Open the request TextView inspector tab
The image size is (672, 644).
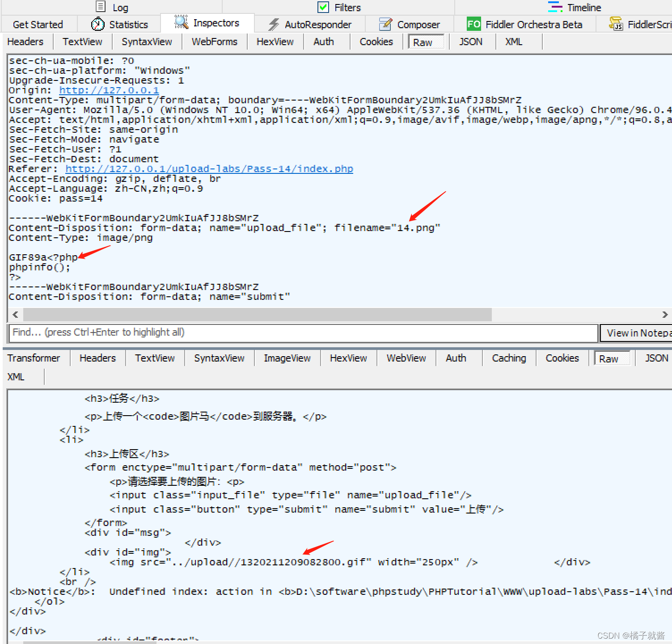click(x=82, y=42)
